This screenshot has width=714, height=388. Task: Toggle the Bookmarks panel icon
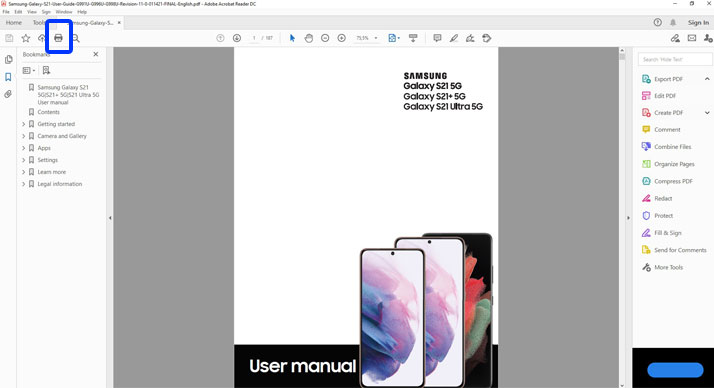(8, 77)
